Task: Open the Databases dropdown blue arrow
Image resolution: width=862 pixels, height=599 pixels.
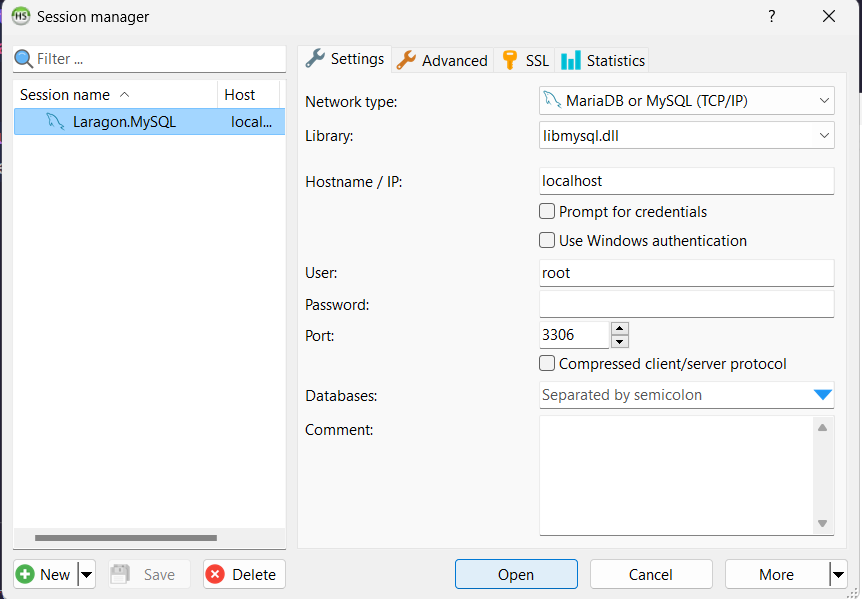Action: [822, 395]
